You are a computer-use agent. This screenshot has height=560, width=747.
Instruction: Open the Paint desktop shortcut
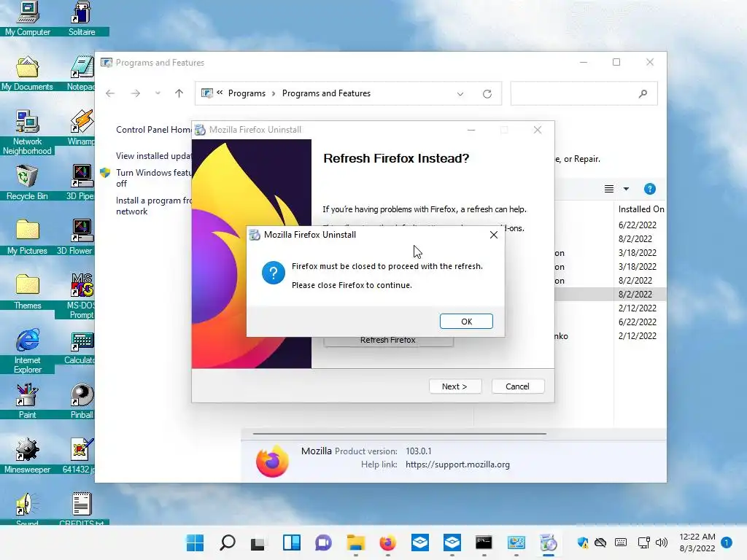pyautogui.click(x=27, y=402)
